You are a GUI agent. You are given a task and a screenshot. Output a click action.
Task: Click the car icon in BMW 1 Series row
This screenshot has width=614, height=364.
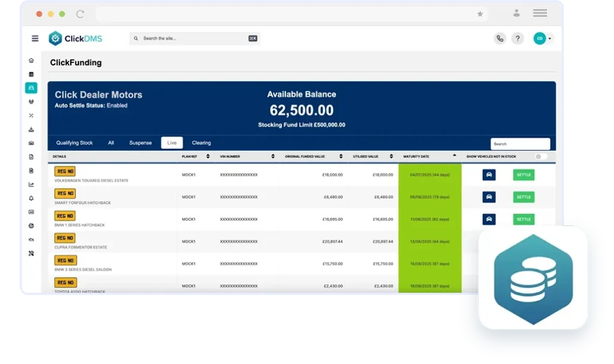(x=489, y=219)
